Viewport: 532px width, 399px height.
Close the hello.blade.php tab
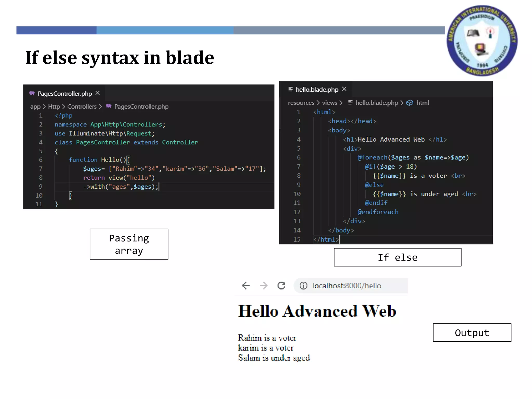tap(344, 89)
